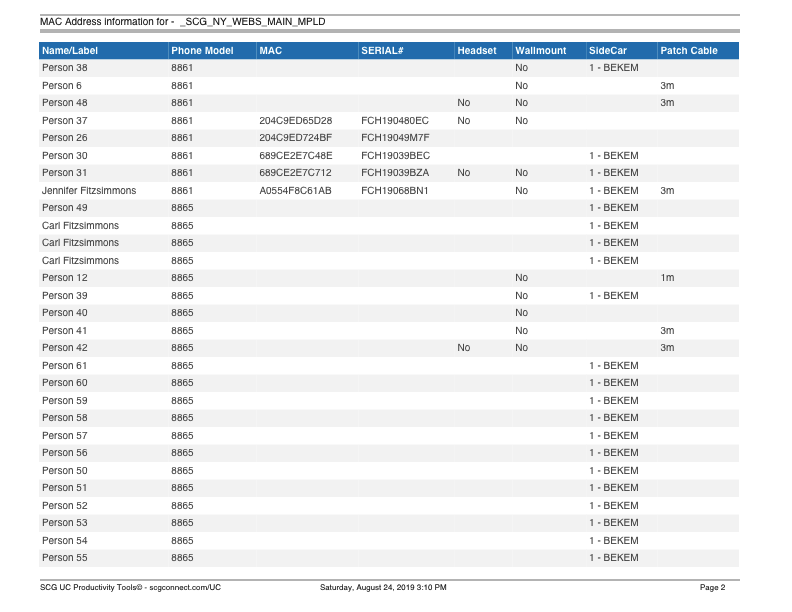Select MAC address 204C9ED65D28
The image size is (792, 612).
[295, 120]
